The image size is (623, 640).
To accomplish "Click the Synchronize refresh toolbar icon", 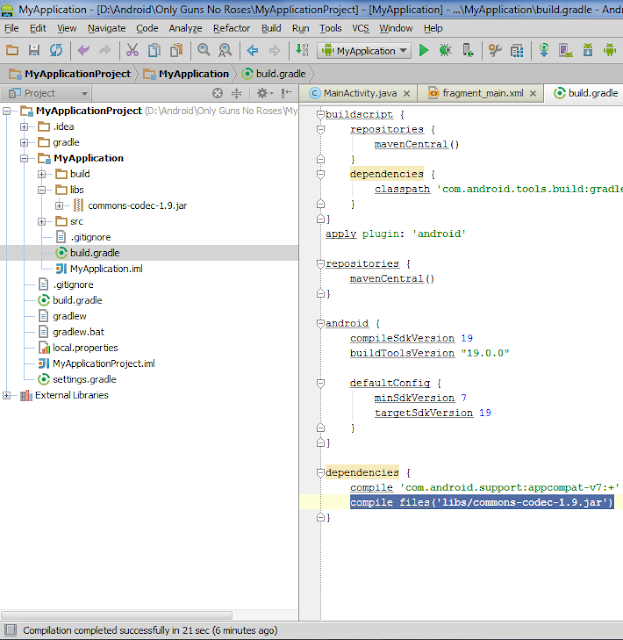I will point(56,50).
